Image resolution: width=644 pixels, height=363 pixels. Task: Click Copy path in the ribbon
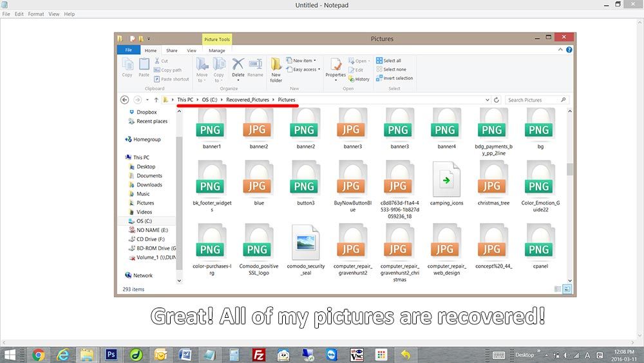coord(168,70)
